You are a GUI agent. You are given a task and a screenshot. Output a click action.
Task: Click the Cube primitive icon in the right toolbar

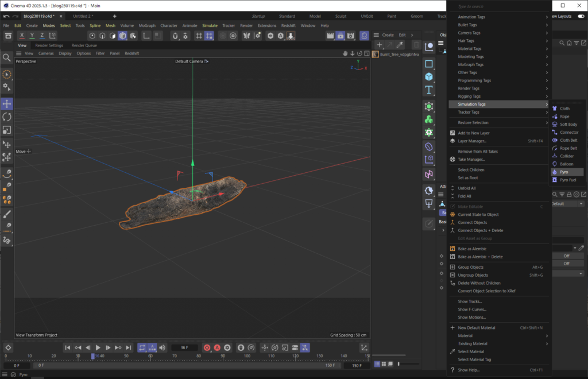429,76
